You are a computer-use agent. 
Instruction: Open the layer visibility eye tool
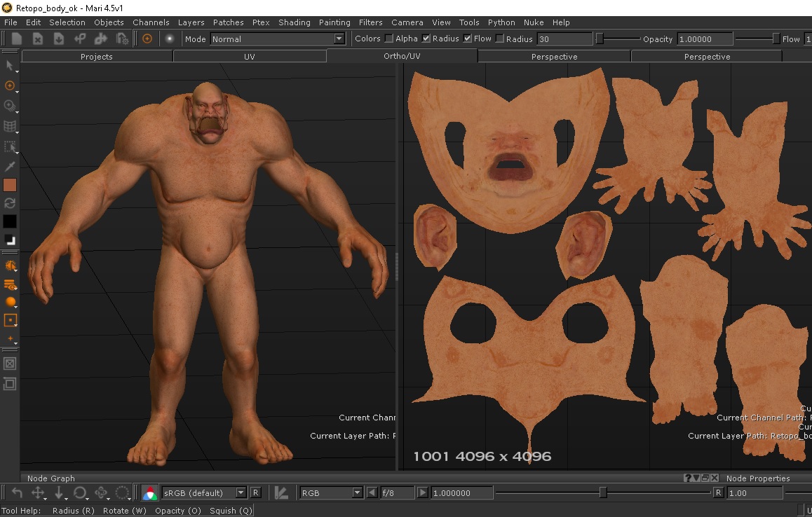11,284
